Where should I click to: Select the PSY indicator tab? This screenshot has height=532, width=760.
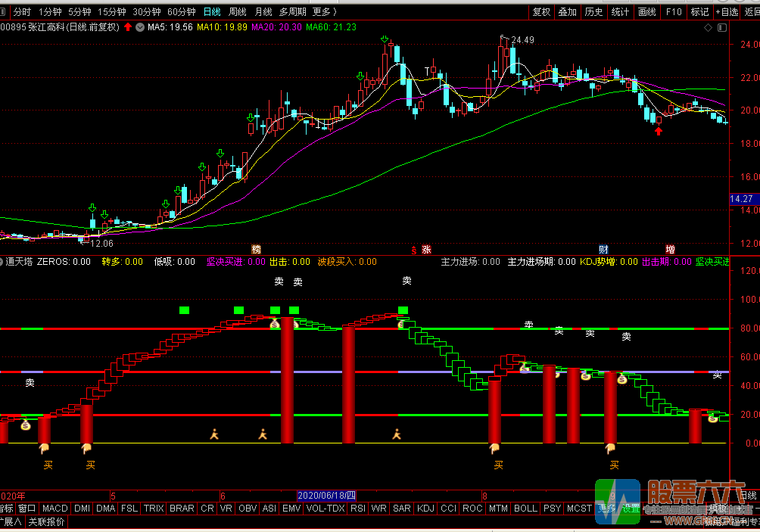coord(552,509)
